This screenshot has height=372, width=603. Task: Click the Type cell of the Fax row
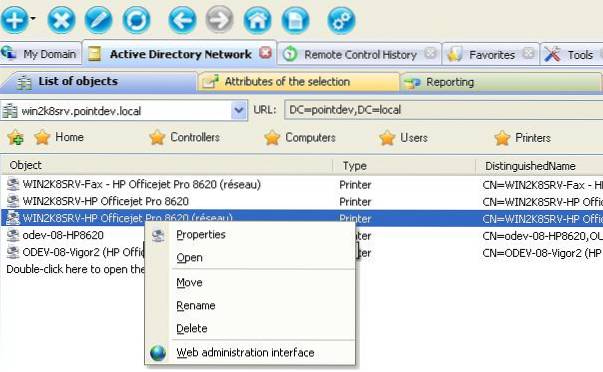355,185
